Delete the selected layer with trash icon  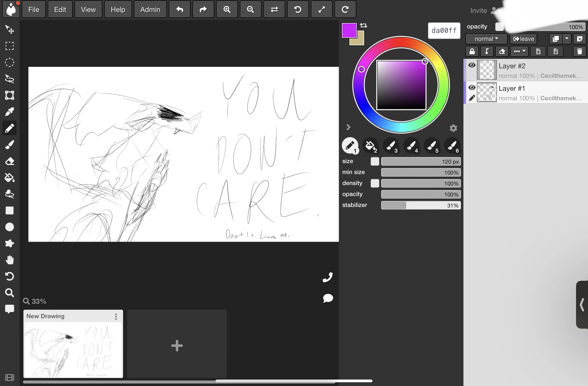tap(580, 51)
